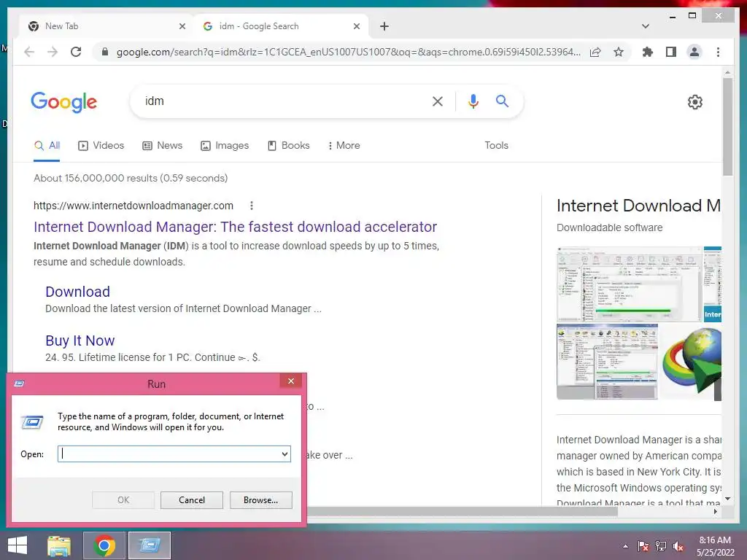Click the Run taskbar icon
Screen dimensions: 747x560
pyautogui.click(x=149, y=545)
